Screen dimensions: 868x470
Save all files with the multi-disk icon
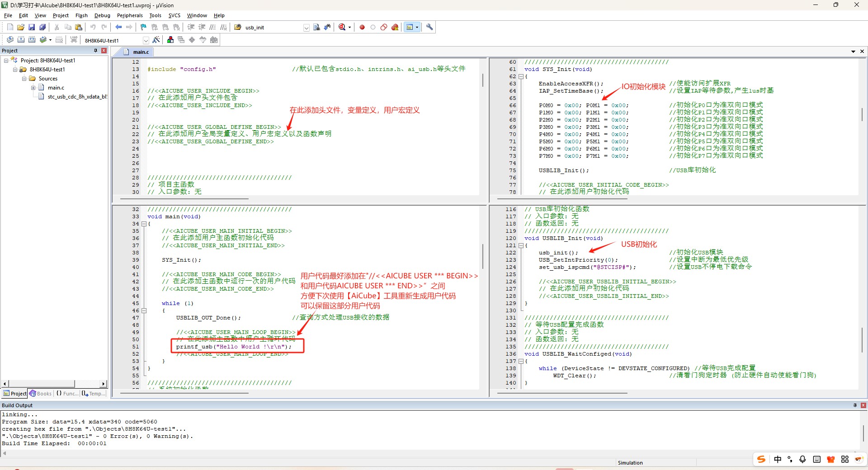[x=42, y=27]
